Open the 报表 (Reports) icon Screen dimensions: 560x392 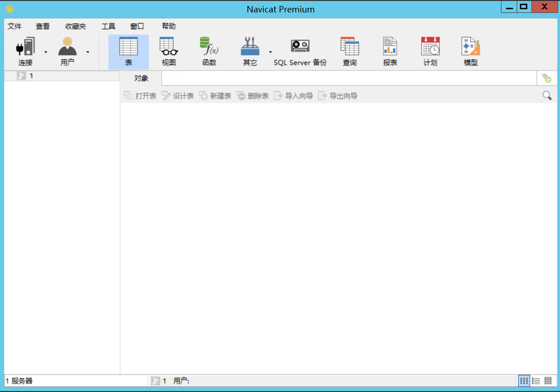pos(389,51)
